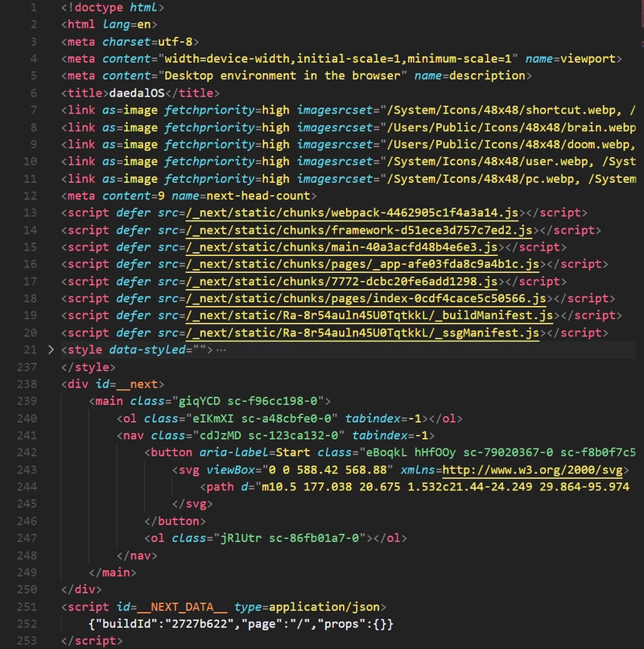Click the __NEXT_DATA__ script id
This screenshot has height=649, width=644.
tap(182, 607)
